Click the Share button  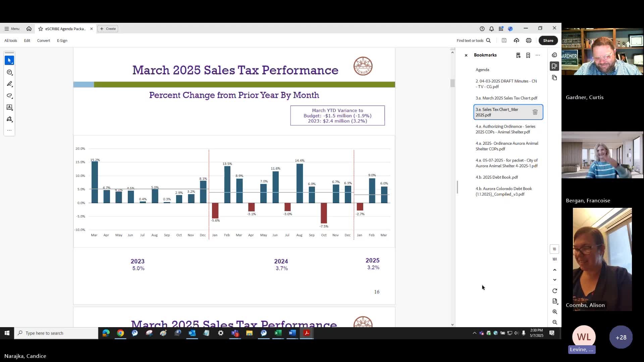(x=548, y=41)
